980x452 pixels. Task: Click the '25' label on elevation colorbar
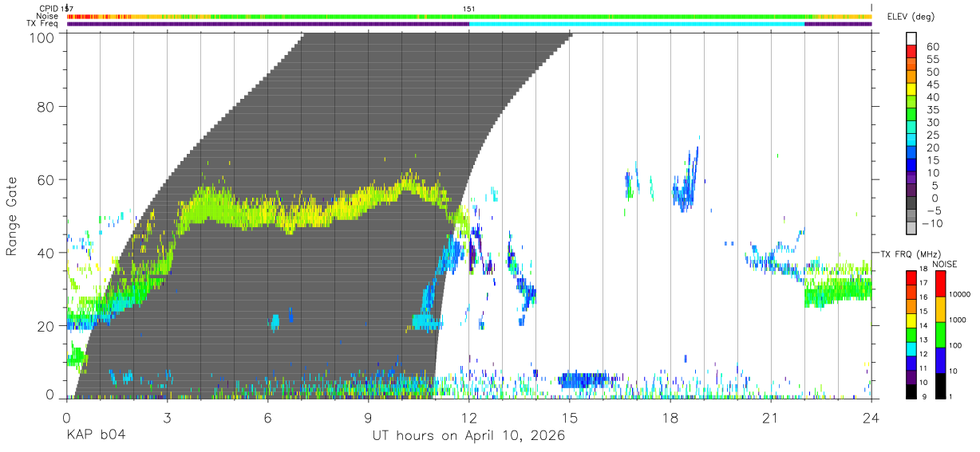coord(931,135)
